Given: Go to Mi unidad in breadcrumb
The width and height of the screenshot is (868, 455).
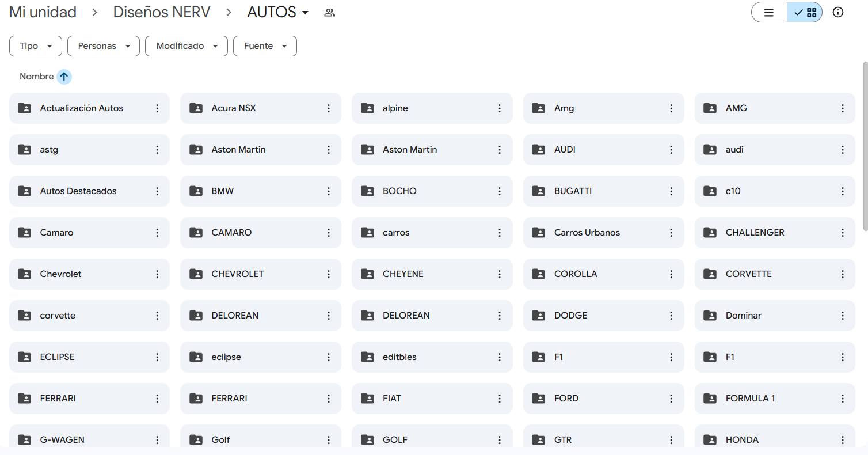Looking at the screenshot, I should click(x=43, y=12).
